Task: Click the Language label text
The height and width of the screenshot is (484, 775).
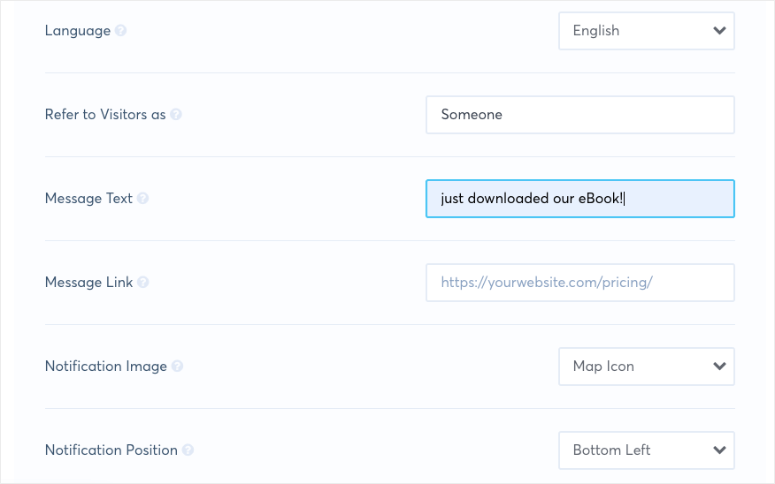Action: pos(78,31)
